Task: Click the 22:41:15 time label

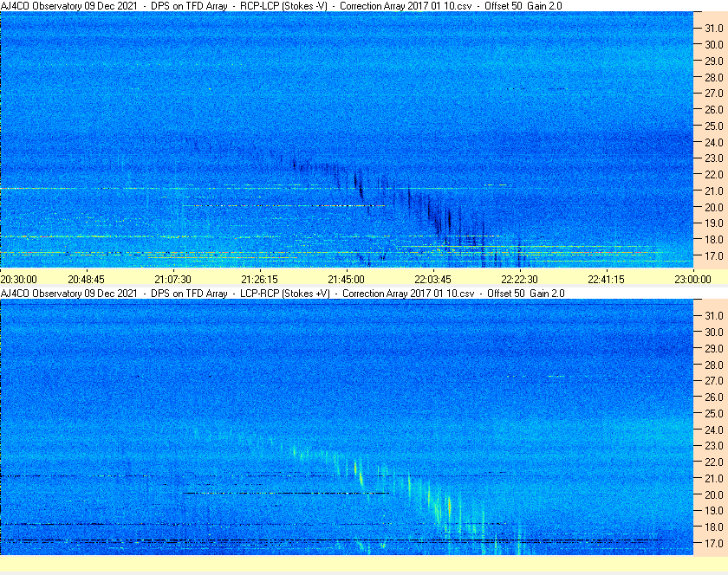Action: click(607, 280)
